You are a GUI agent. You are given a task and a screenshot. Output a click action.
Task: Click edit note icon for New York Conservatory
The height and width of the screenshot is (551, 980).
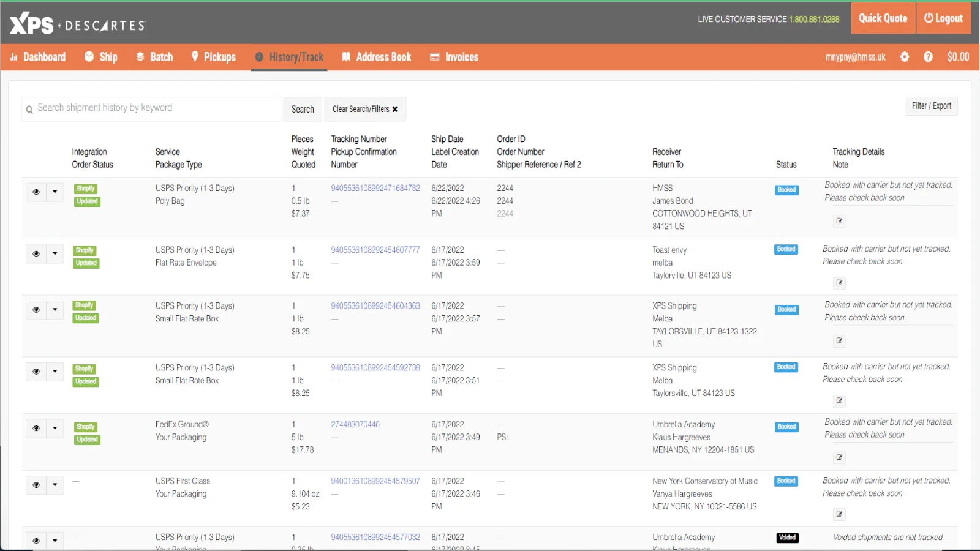[839, 514]
